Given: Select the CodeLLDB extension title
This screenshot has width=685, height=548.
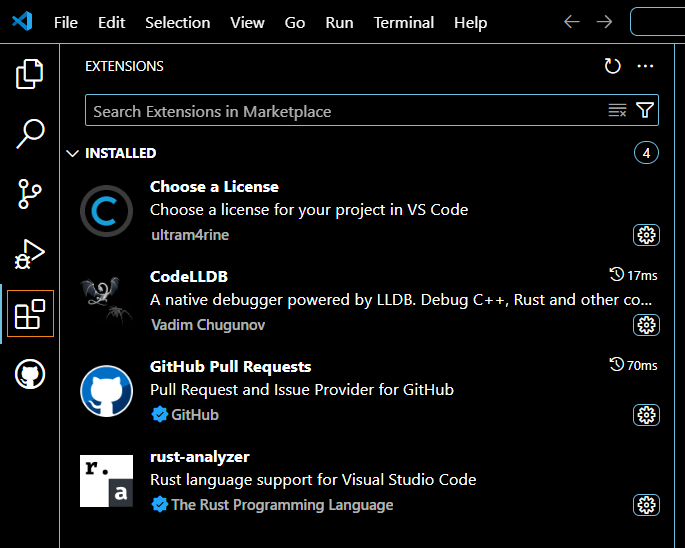Looking at the screenshot, I should pyautogui.click(x=189, y=277).
